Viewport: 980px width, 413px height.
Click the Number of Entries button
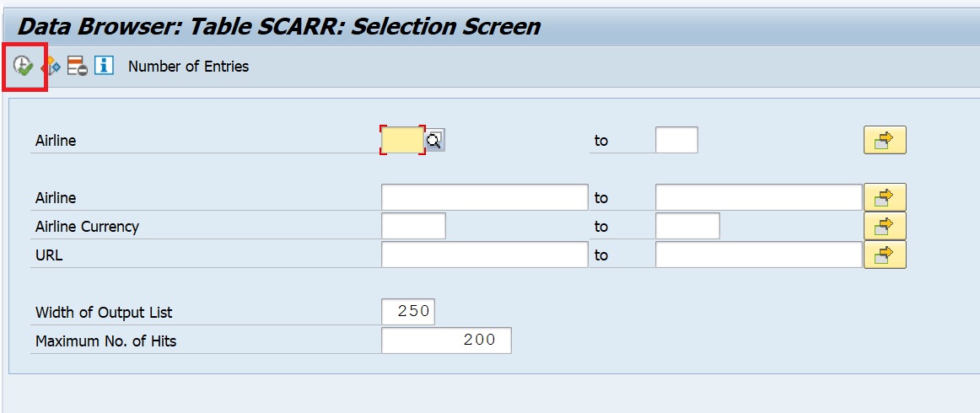tap(188, 67)
